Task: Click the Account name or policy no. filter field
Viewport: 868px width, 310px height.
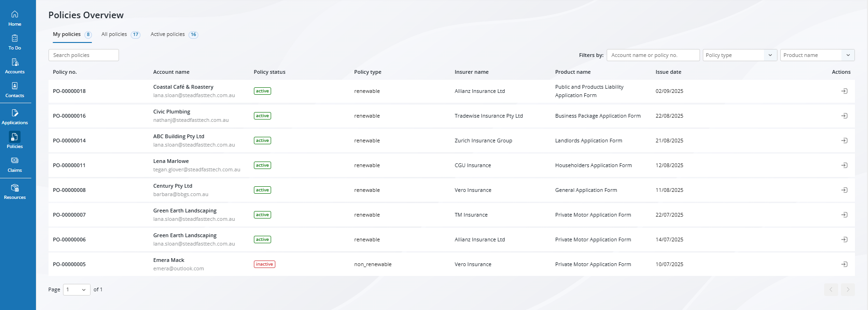Action: click(x=653, y=55)
